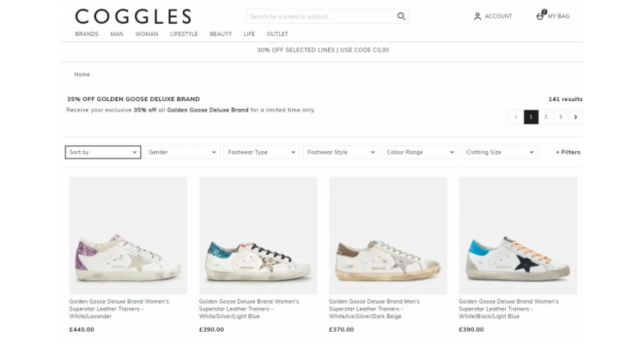The width and height of the screenshot is (644, 343).
Task: Select the Woman navigation menu
Action: (147, 34)
